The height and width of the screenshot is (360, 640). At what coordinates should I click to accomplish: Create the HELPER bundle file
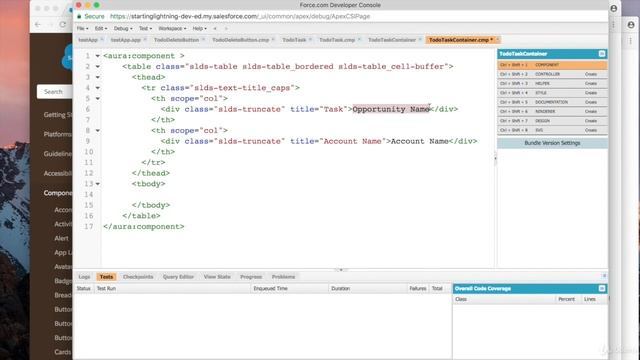coord(591,84)
